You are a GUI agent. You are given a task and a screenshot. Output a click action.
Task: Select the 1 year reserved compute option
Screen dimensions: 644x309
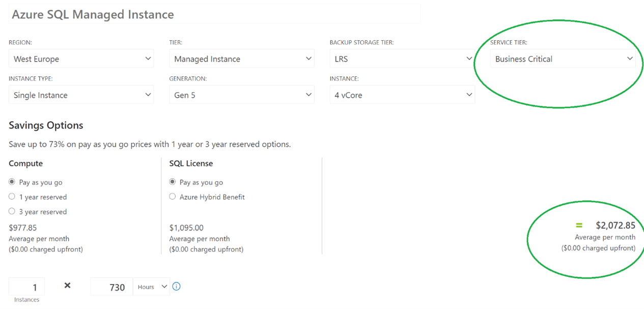pyautogui.click(x=12, y=196)
